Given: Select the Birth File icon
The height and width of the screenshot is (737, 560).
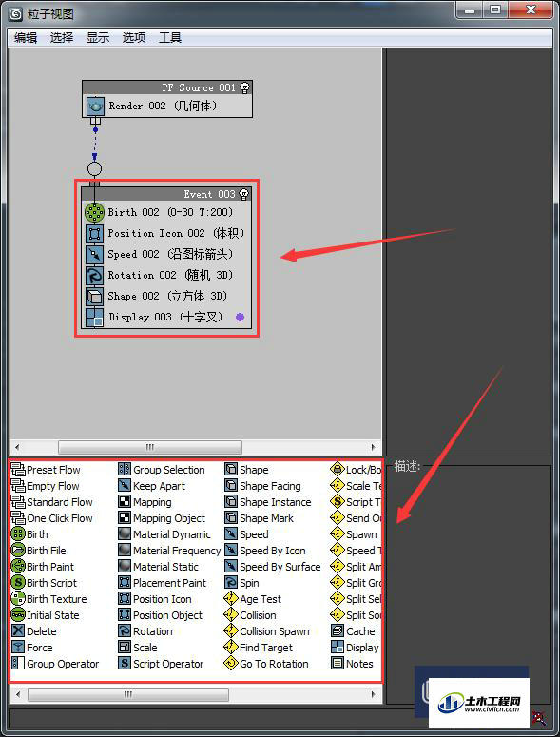Looking at the screenshot, I should (x=18, y=551).
